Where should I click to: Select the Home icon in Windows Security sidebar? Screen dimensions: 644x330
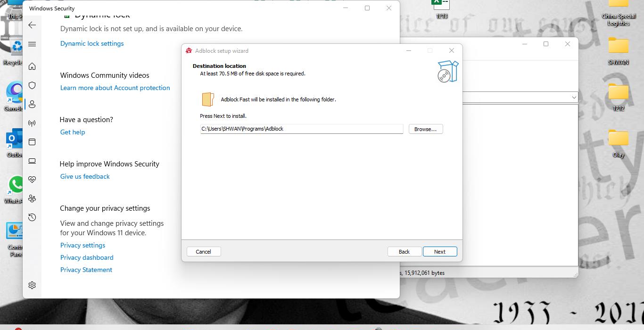32,66
